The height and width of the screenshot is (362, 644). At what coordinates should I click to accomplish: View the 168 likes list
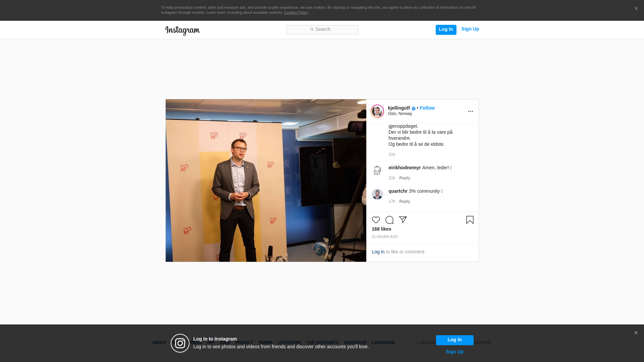tap(381, 229)
